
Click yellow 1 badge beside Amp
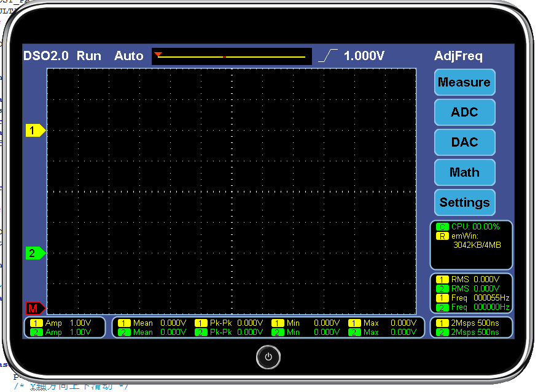tap(36, 323)
